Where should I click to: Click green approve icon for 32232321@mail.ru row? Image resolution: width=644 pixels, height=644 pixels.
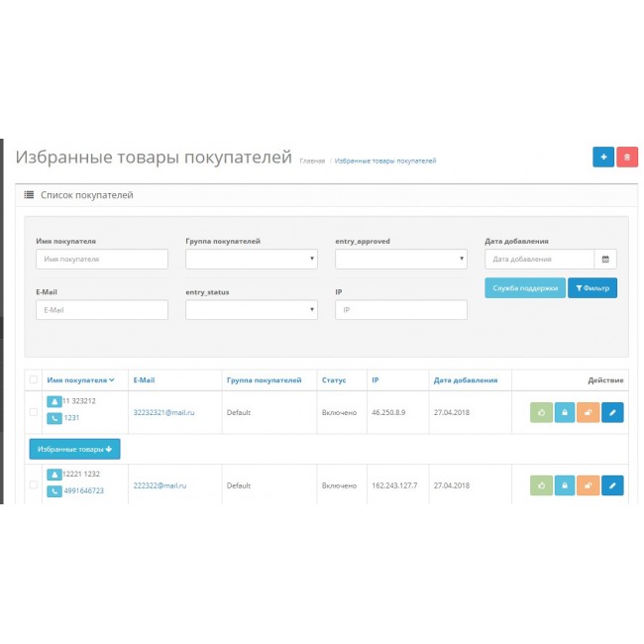(541, 412)
